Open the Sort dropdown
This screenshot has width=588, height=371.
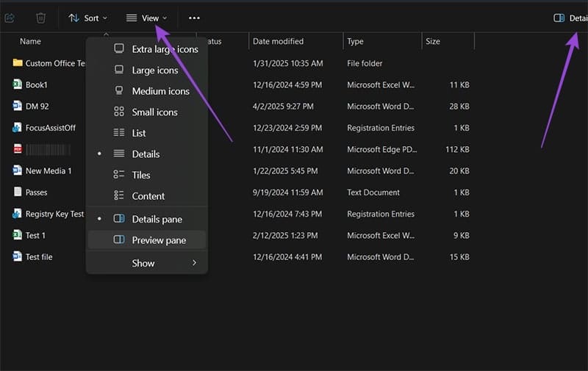[88, 18]
